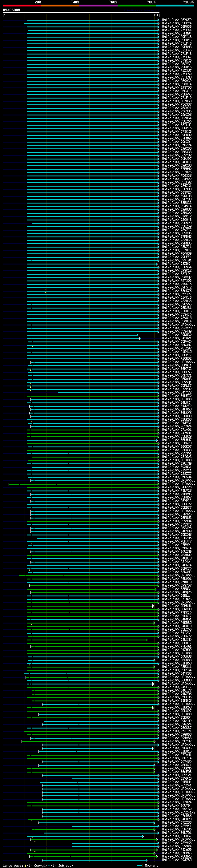The width and height of the screenshot is (197, 868).
Task: Click the 50char scale bar in the legend
Action: point(139,865)
